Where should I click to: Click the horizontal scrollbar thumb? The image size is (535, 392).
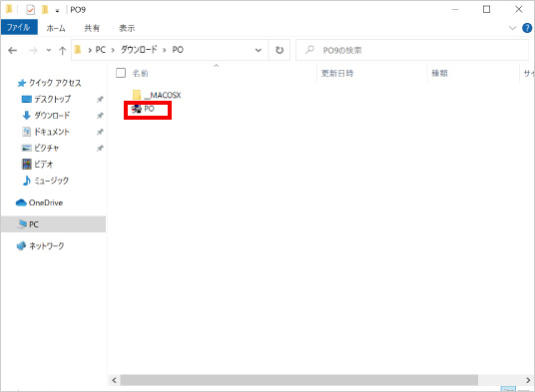click(x=298, y=380)
